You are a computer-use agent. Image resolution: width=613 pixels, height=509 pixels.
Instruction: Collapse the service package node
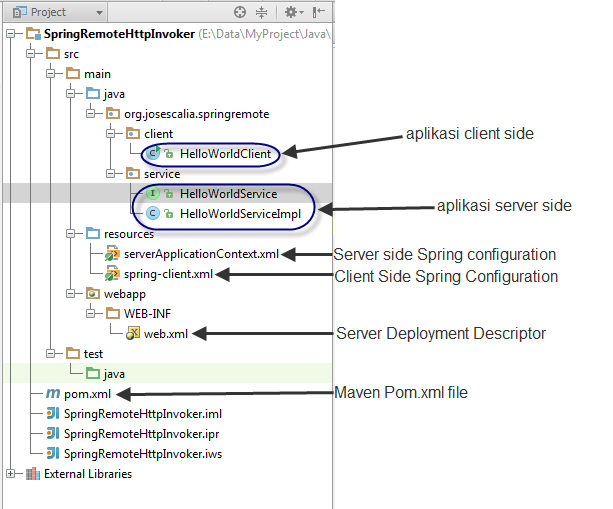pyautogui.click(x=110, y=174)
